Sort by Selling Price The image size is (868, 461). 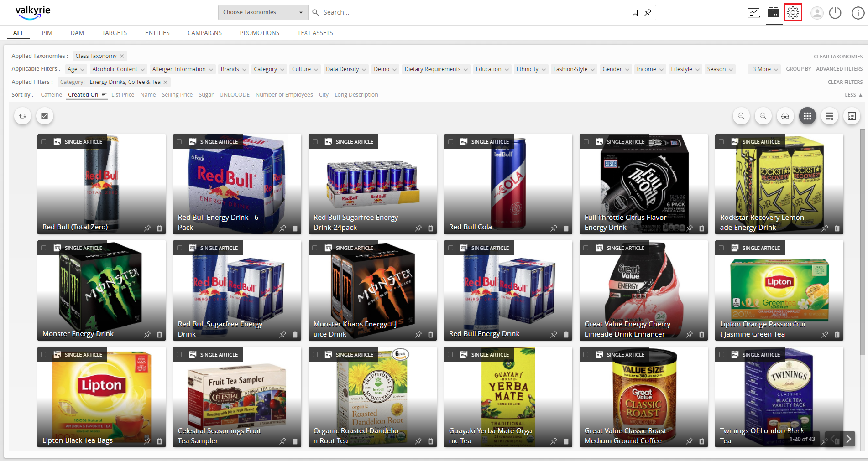[177, 95]
